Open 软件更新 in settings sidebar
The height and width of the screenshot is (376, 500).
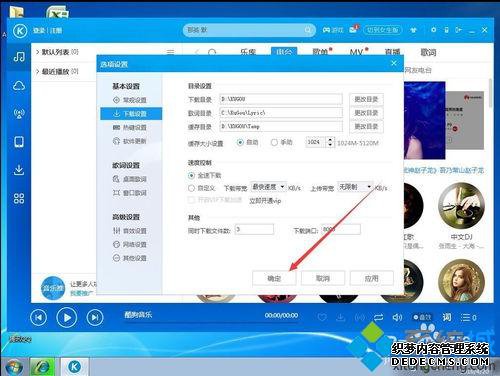point(130,141)
